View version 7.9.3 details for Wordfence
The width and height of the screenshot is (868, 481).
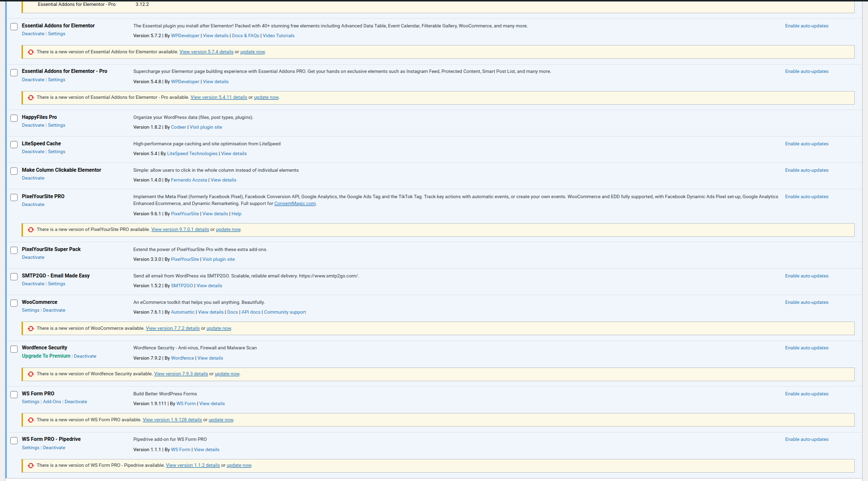181,374
